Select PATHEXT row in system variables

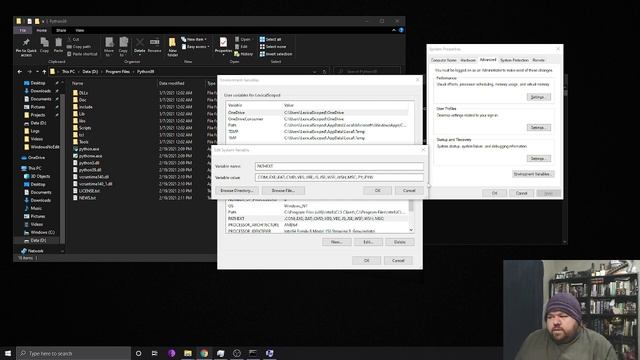(317, 219)
